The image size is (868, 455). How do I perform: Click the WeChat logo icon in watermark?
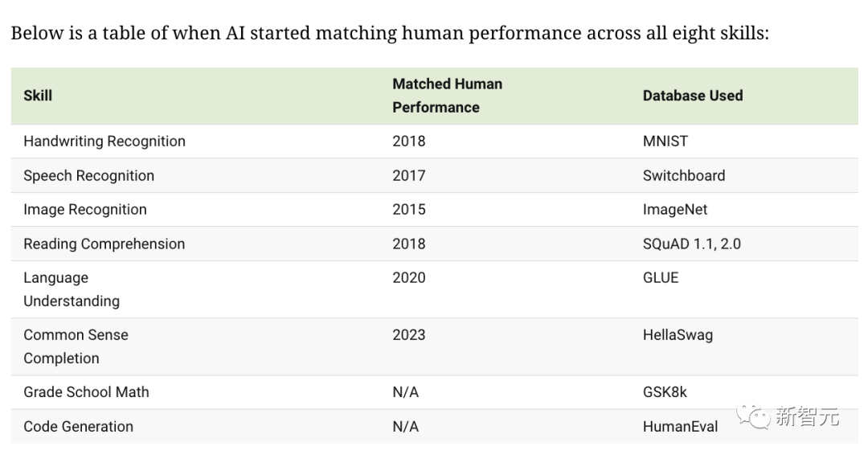click(x=751, y=416)
